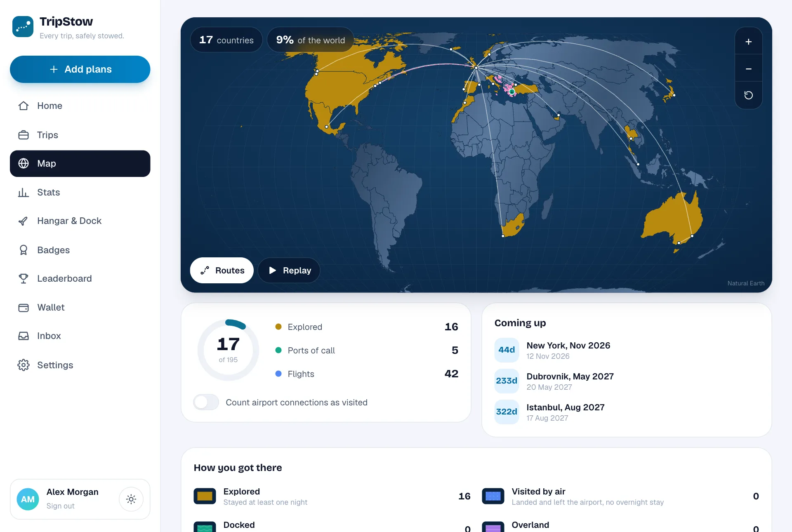Click the Badges ribbon icon
Image resolution: width=792 pixels, height=532 pixels.
click(x=24, y=250)
